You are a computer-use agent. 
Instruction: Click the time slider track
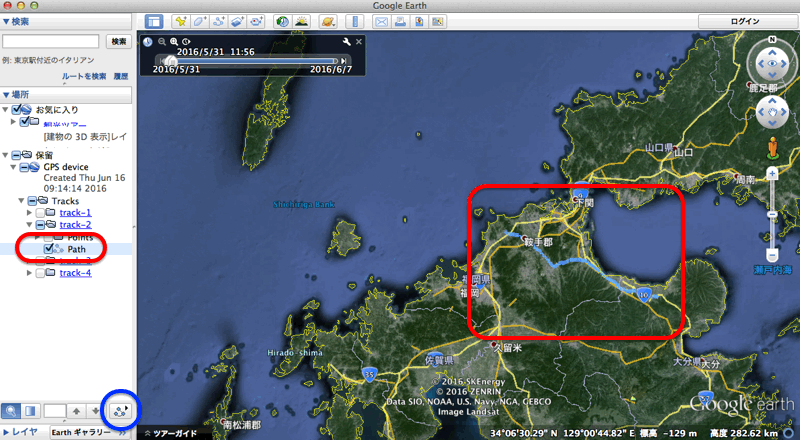(250, 60)
